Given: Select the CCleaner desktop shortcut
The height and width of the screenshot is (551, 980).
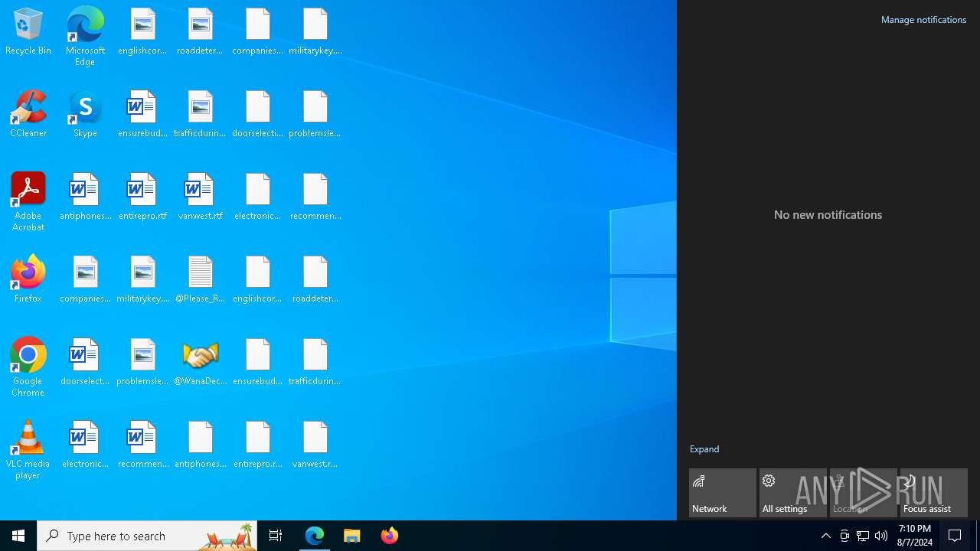Looking at the screenshot, I should [28, 115].
